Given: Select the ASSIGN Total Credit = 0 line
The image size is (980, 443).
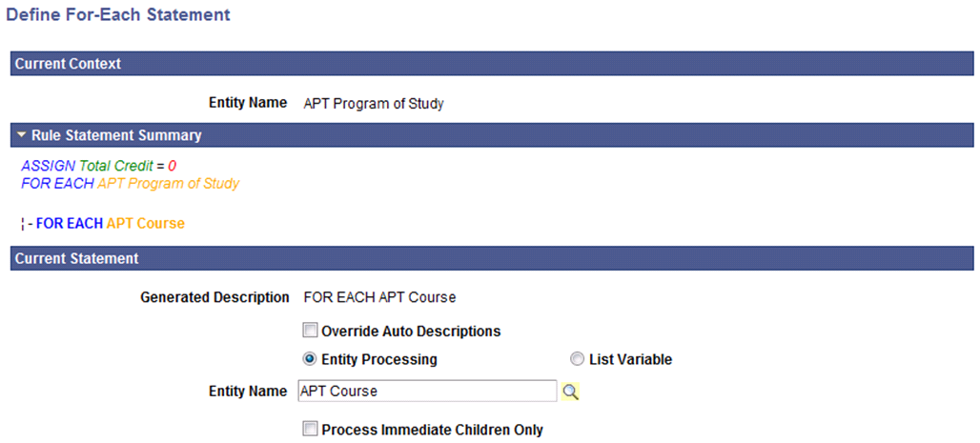Looking at the screenshot, I should (99, 166).
